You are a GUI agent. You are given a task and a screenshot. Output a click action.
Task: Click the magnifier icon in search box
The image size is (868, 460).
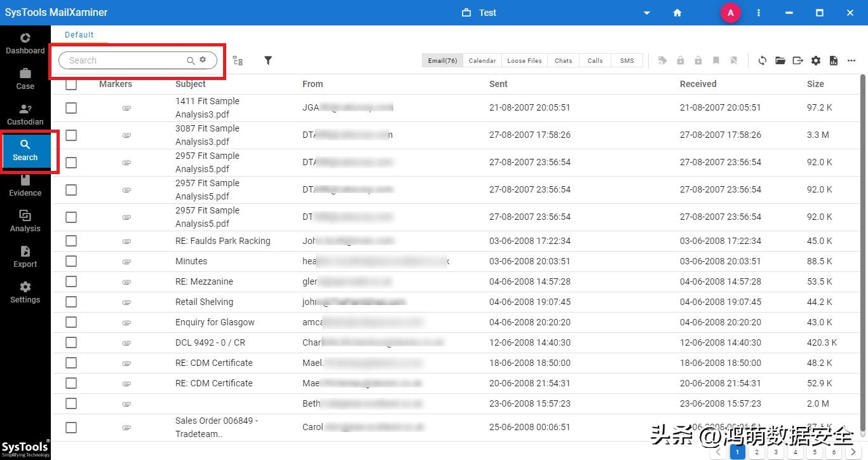(x=191, y=60)
